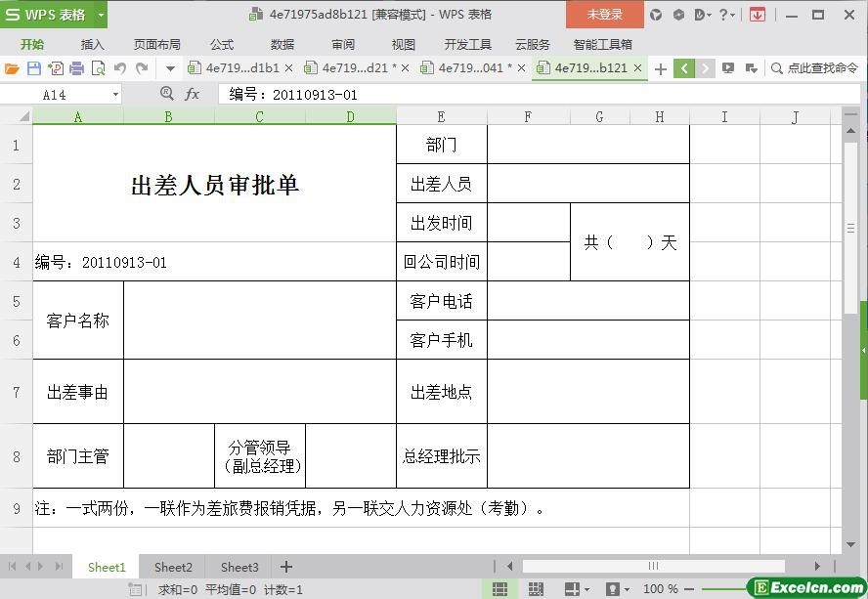Close the 4e719...d1b1 document tab
The image size is (868, 599).
click(x=288, y=68)
